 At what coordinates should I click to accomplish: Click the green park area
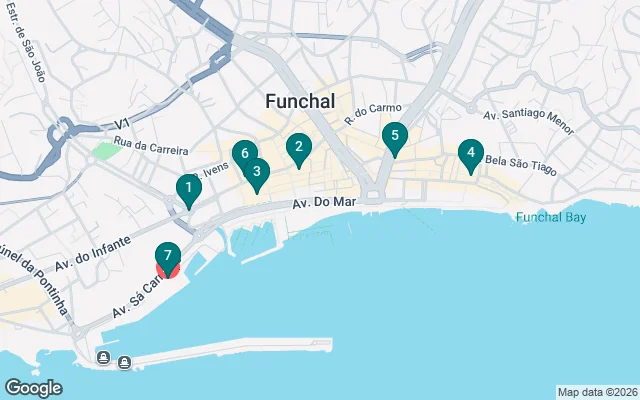click(107, 150)
